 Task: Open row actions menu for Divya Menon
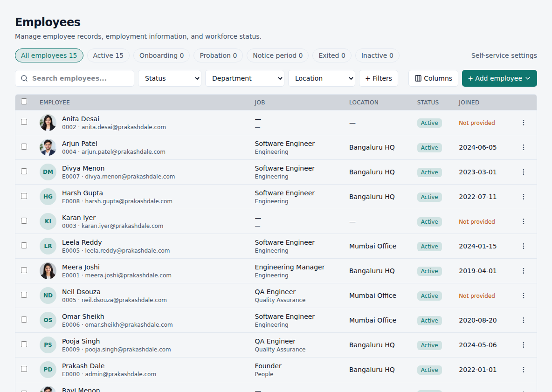(x=524, y=172)
